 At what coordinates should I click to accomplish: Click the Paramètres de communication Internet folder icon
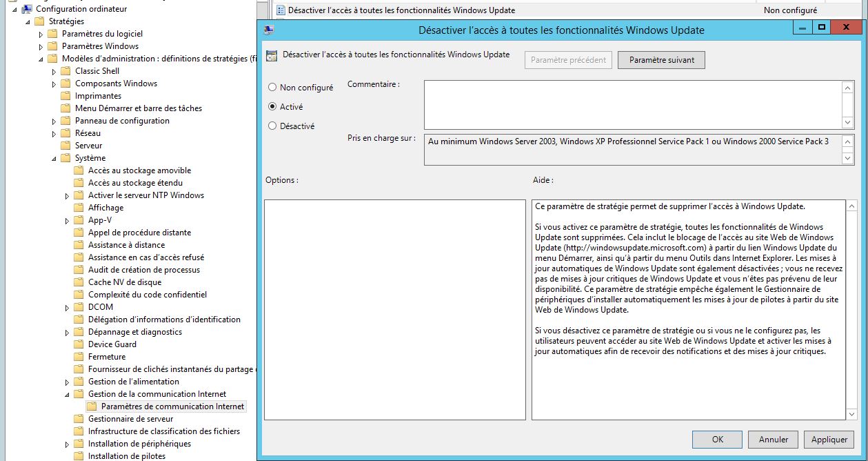[x=92, y=406]
